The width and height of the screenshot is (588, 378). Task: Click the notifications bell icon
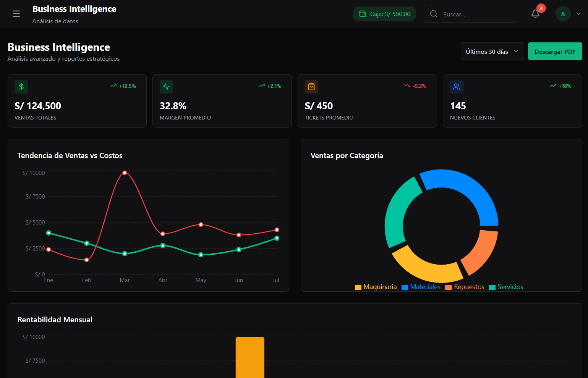tap(535, 14)
